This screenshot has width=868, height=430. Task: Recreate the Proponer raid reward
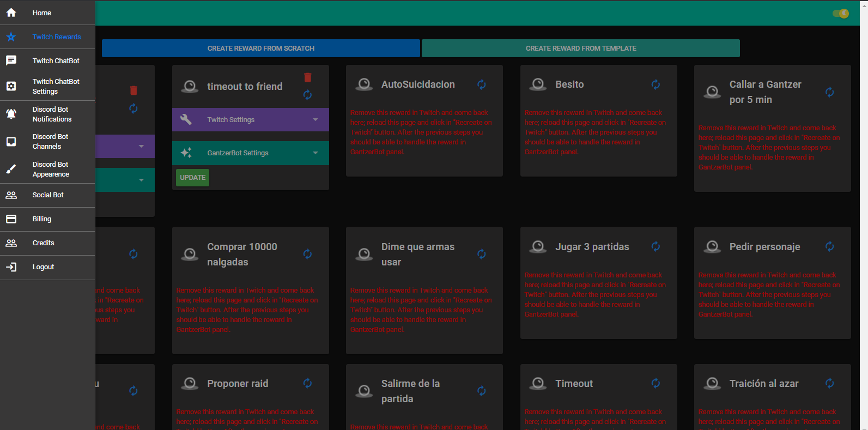coord(307,383)
